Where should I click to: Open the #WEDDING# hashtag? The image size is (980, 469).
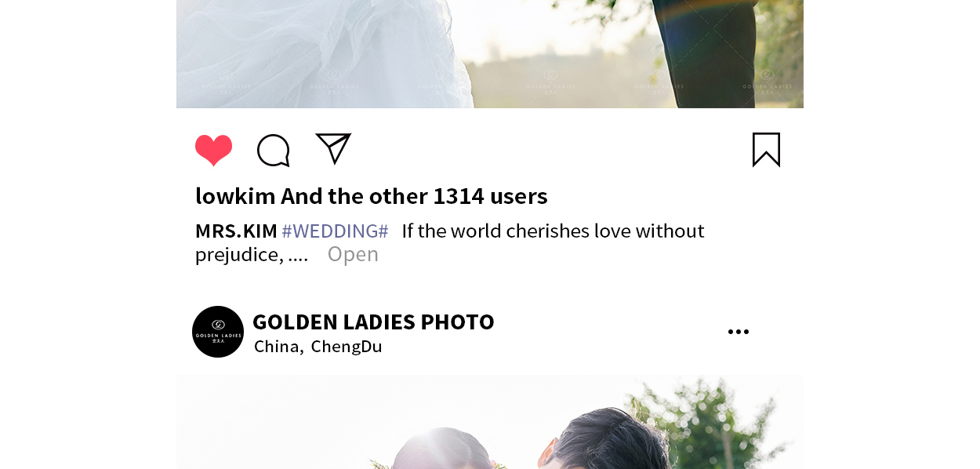(x=335, y=231)
